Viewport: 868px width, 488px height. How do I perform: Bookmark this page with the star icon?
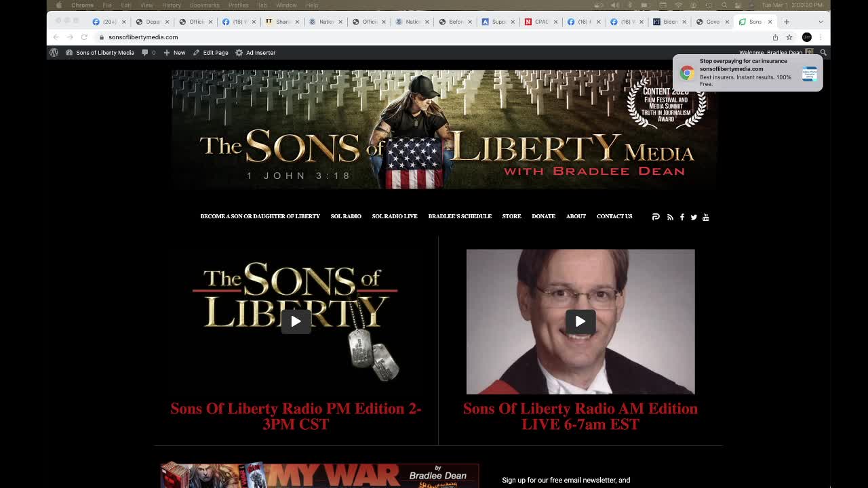click(x=789, y=37)
